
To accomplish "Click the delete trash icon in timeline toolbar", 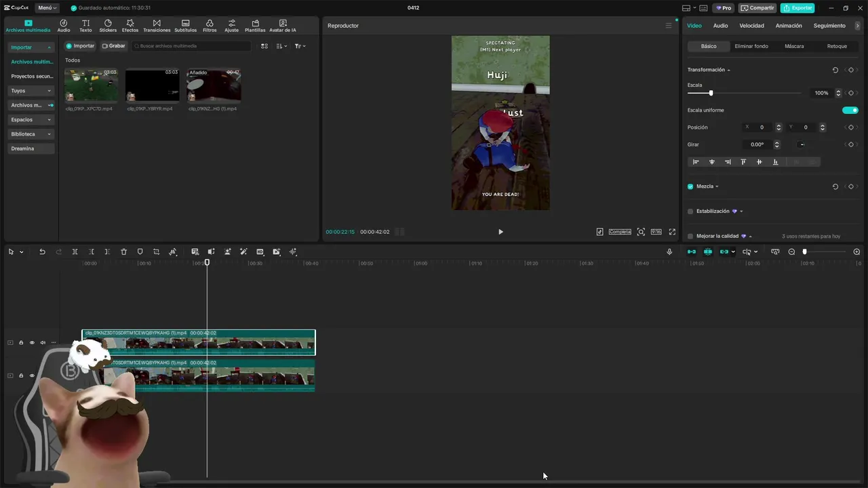I will pos(123,251).
